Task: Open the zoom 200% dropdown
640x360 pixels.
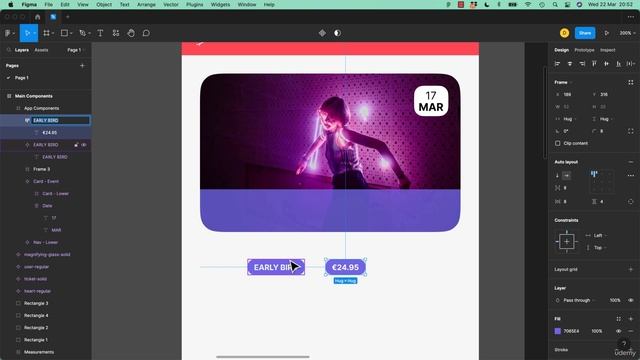Action: pyautogui.click(x=627, y=33)
